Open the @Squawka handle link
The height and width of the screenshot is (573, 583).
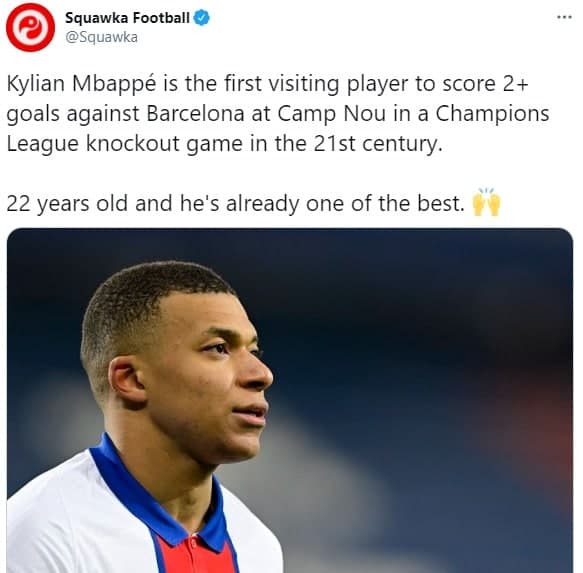[x=101, y=37]
